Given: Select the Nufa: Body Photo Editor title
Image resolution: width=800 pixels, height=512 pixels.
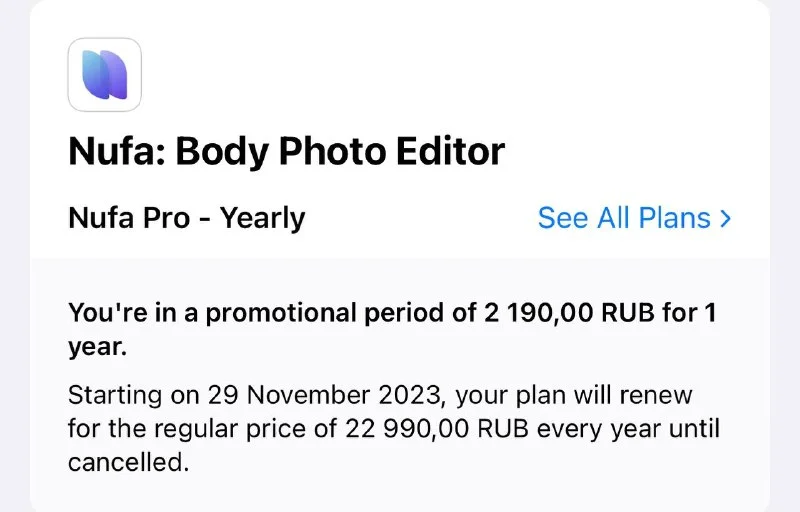Looking at the screenshot, I should 286,152.
